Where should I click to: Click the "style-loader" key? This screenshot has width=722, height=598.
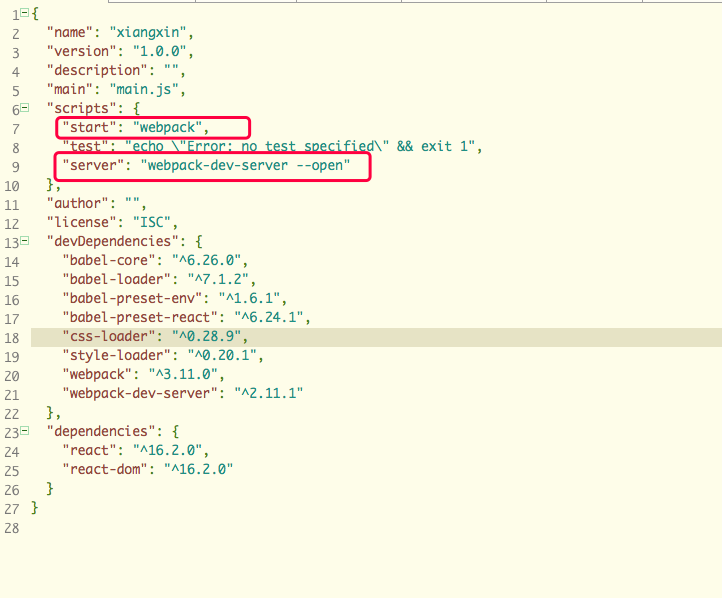click(116, 355)
